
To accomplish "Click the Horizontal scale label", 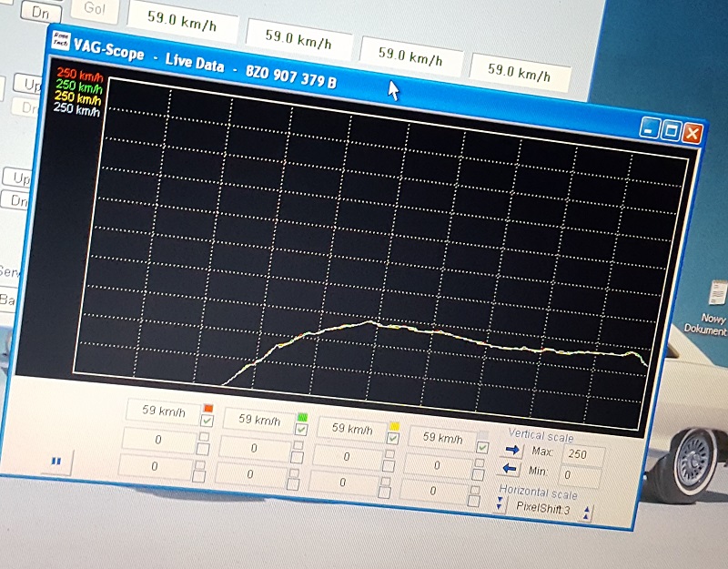I will 538,492.
